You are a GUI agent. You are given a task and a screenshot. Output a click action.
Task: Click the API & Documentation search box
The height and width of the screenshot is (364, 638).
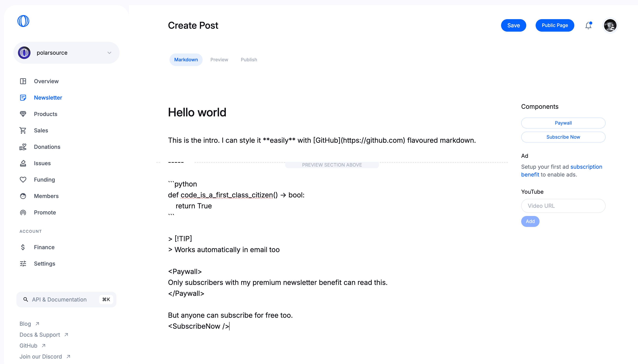66,300
